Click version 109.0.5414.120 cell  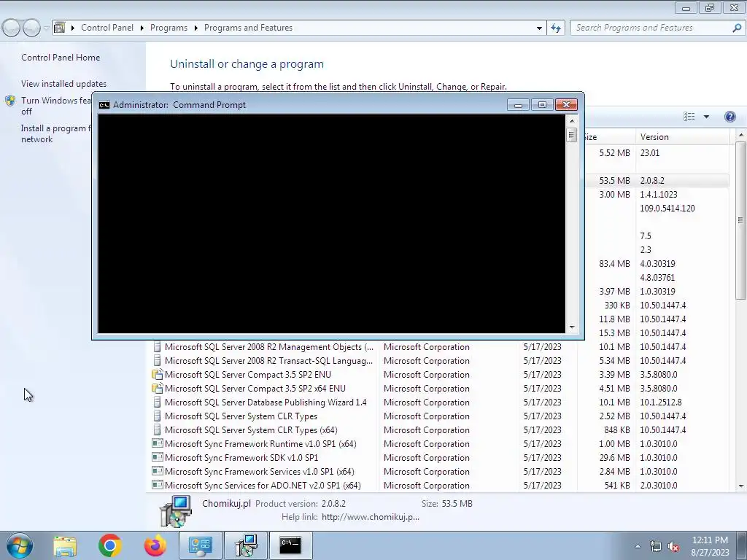[x=667, y=208]
